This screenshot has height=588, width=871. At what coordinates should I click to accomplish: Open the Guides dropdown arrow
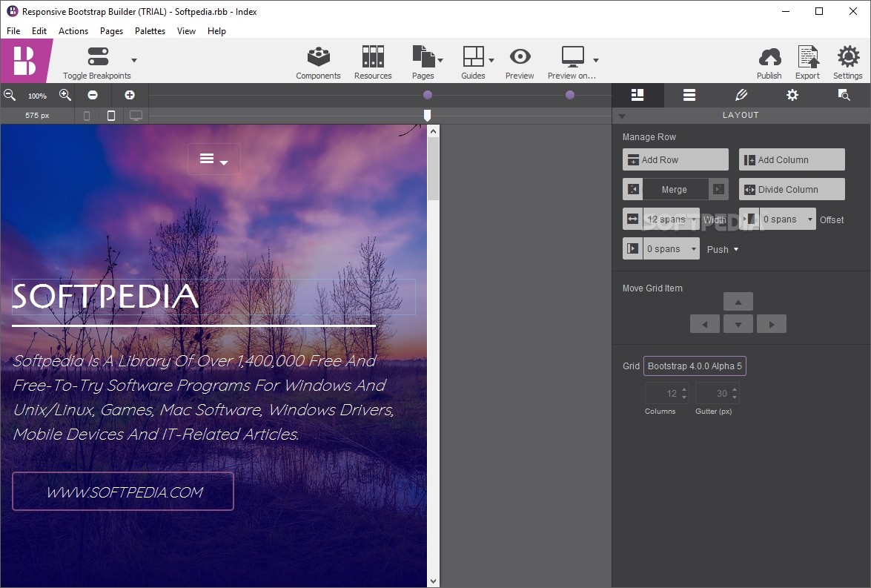[491, 60]
